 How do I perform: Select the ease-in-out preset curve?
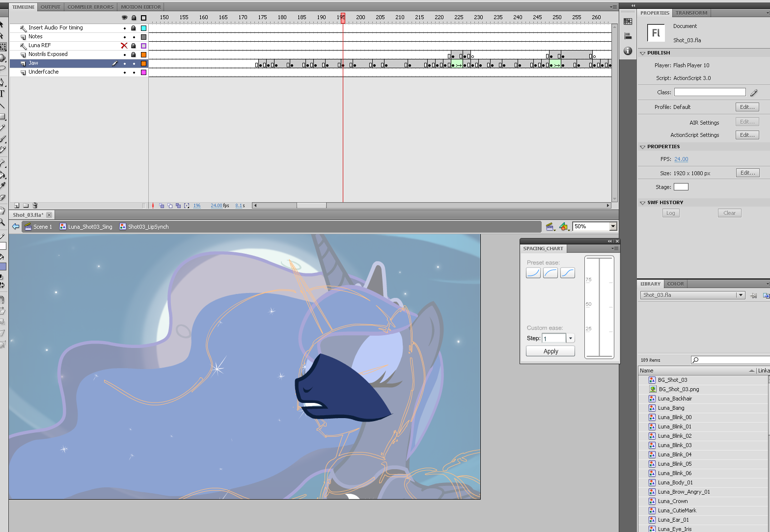(x=568, y=273)
